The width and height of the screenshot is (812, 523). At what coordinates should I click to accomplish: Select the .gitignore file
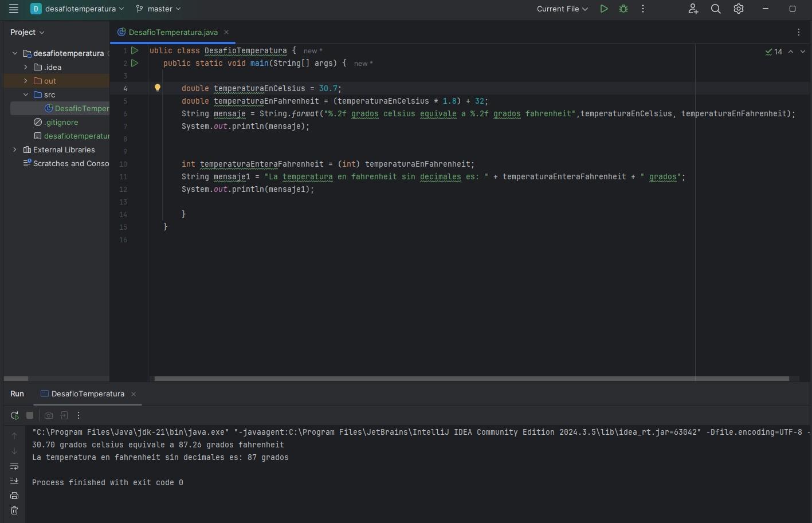pos(56,122)
